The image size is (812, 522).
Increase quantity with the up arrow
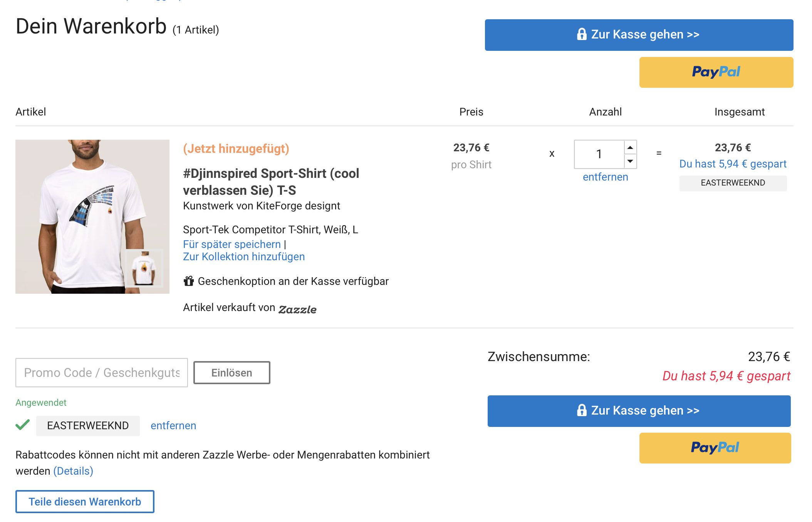coord(630,147)
